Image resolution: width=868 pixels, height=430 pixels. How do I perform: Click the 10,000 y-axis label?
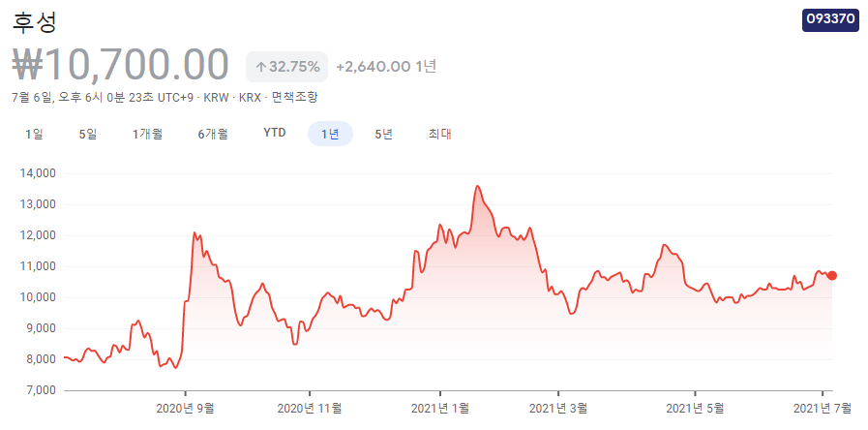(39, 297)
